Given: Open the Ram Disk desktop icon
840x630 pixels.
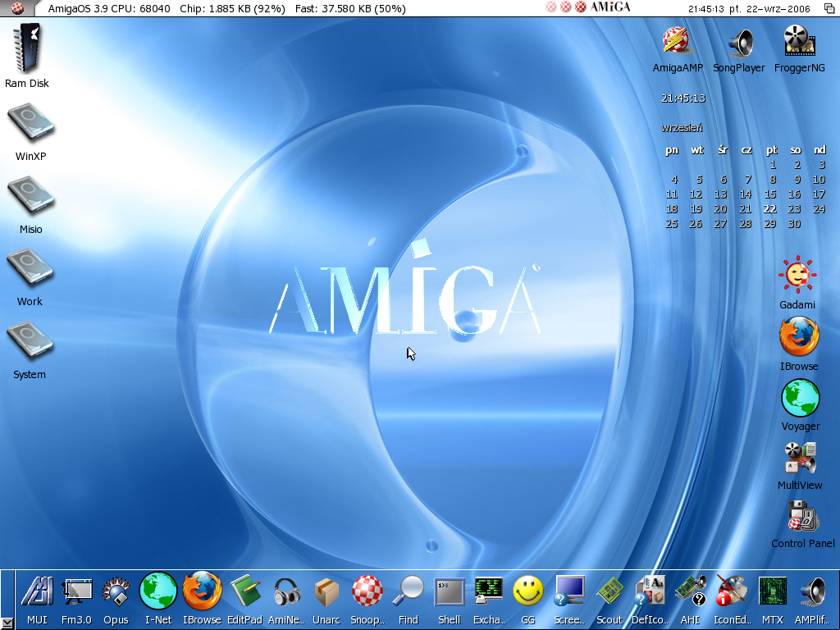Looking at the screenshot, I should tap(27, 48).
